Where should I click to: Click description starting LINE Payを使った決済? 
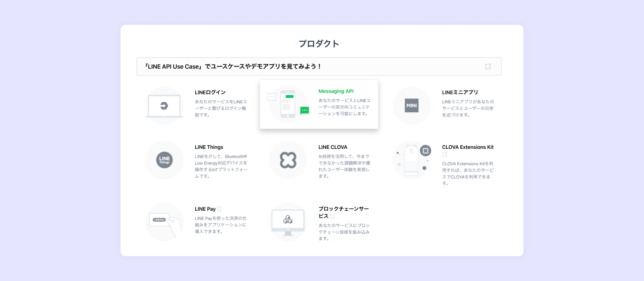(221, 225)
